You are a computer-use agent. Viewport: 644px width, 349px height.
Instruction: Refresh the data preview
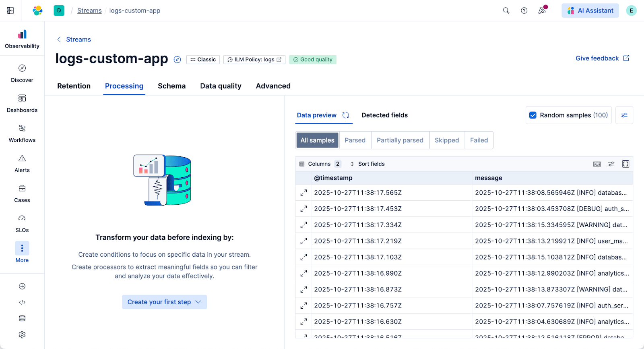(346, 115)
